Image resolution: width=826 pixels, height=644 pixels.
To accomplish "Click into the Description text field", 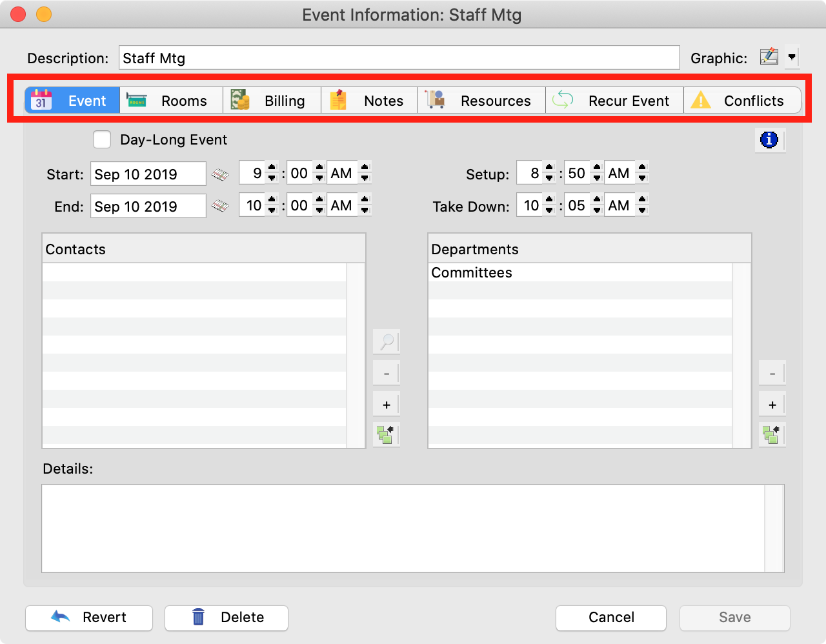I will (x=399, y=58).
